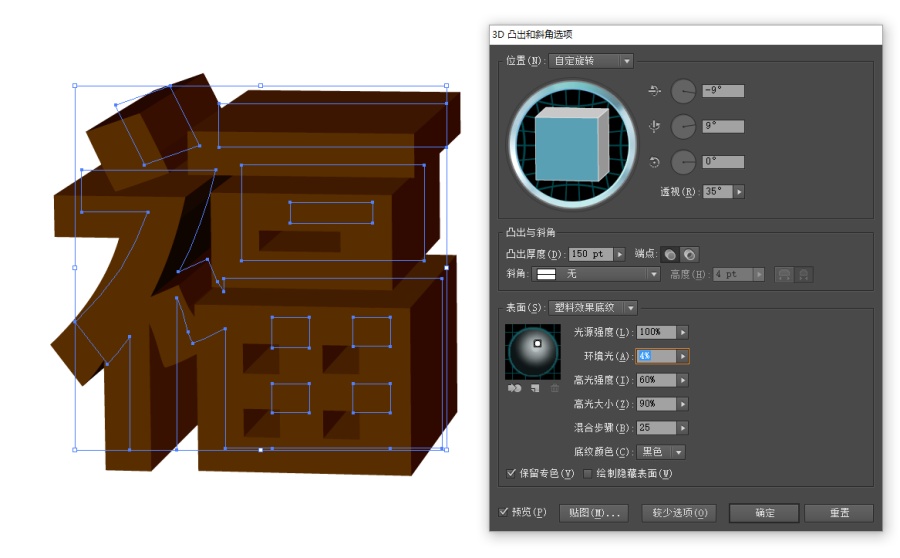Open the 表面 dropdown showing 塑料效果底纹
This screenshot has width=900, height=558.
592,307
